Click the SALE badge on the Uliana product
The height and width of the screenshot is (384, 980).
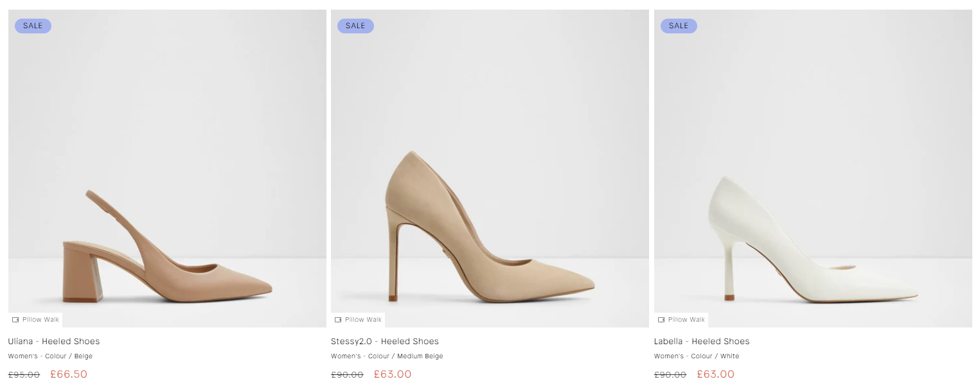pos(33,26)
